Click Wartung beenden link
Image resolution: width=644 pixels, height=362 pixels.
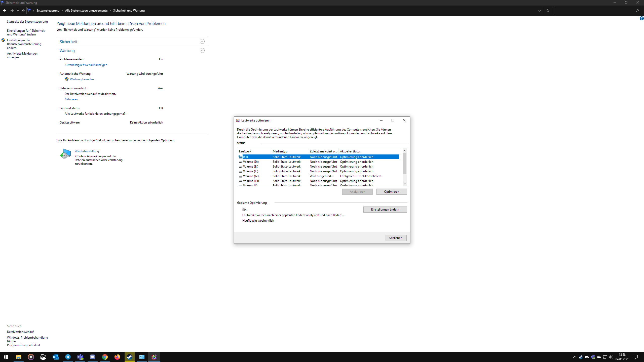(82, 79)
